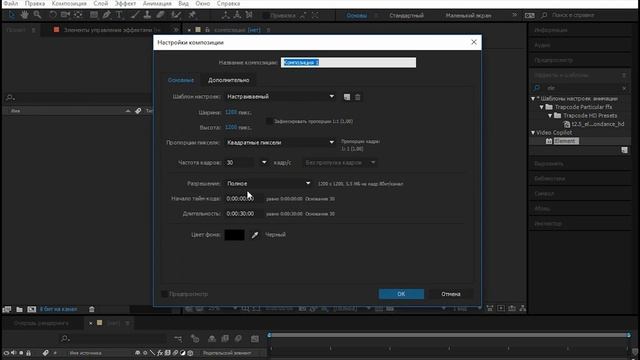The image size is (640, 360).
Task: Collapse Trapcode HD Presets folder
Action: 550,116
